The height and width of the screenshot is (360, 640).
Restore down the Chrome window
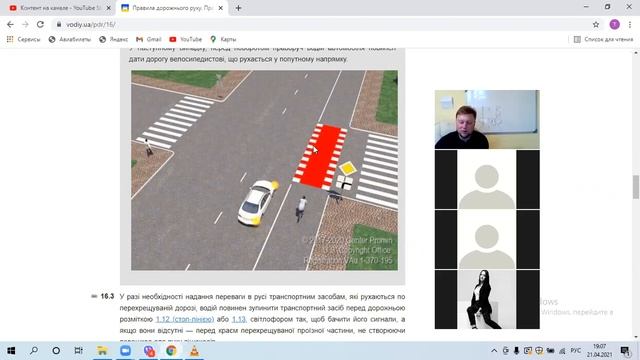click(607, 7)
